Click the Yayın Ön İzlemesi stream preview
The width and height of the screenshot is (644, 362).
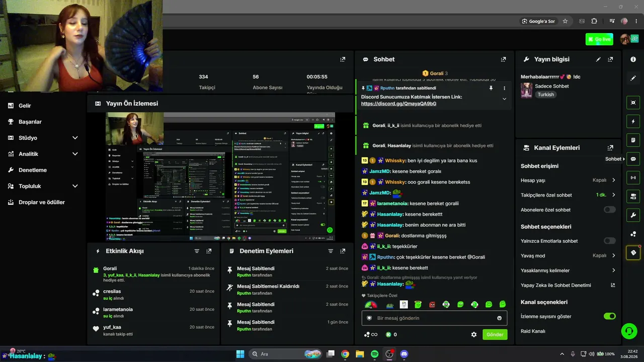pos(220,176)
